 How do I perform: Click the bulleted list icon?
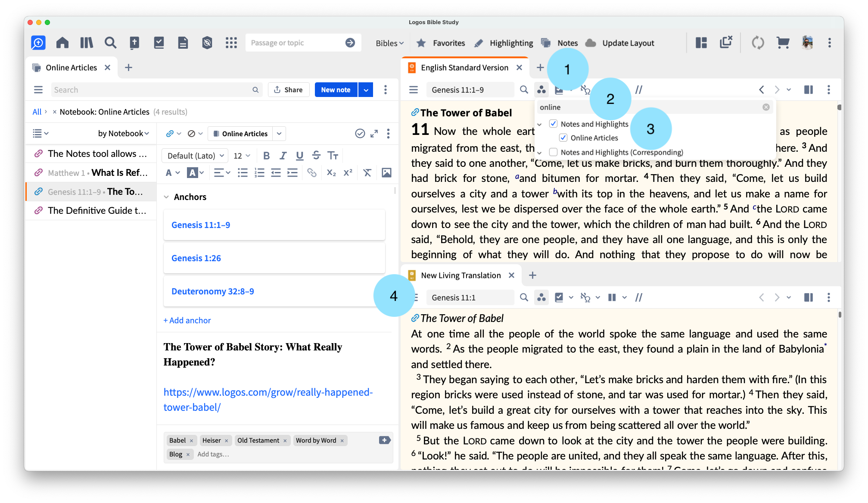click(x=243, y=173)
